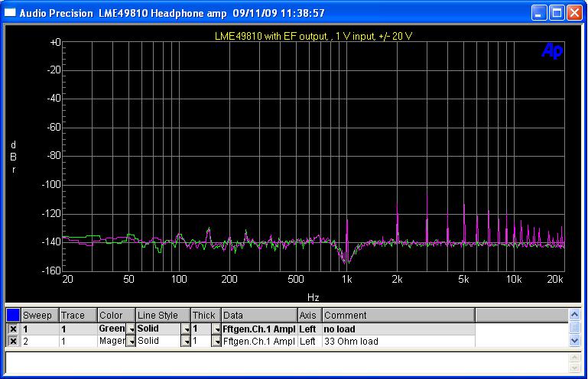This screenshot has height=379, width=588.
Task: Click the Line Style column header
Action: (x=163, y=316)
